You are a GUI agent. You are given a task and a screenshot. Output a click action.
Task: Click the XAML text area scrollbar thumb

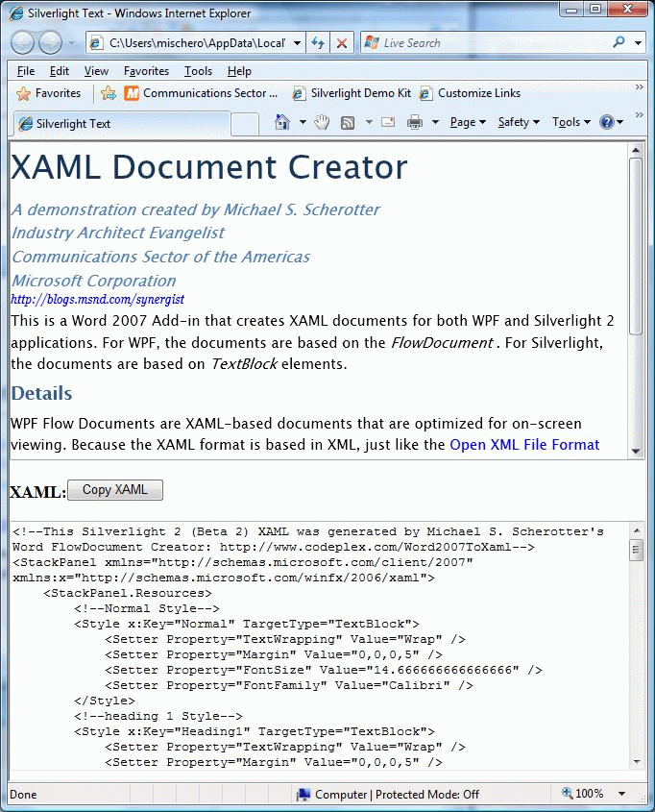[637, 550]
